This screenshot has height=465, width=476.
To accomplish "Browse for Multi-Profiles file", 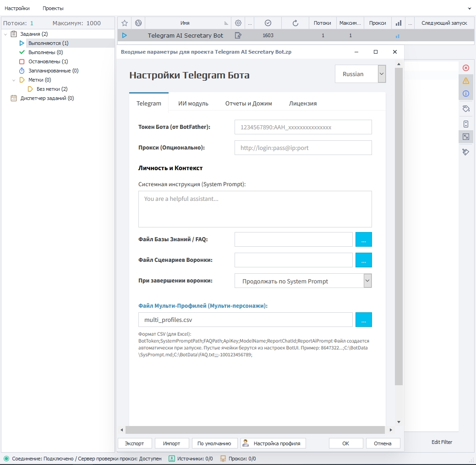I will pos(363,320).
